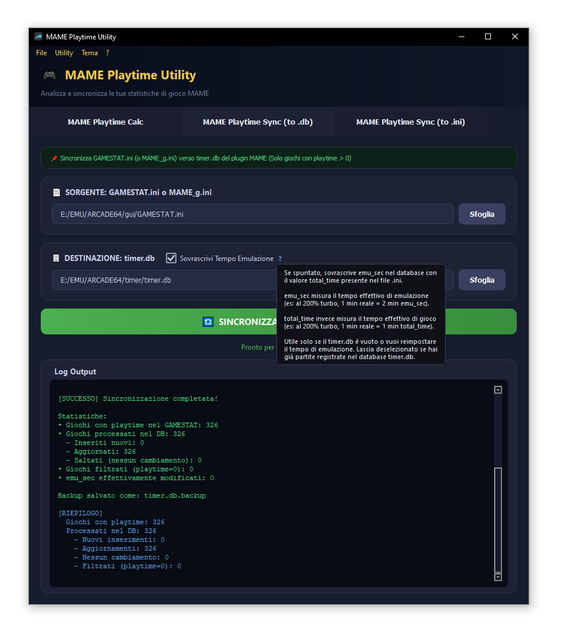The height and width of the screenshot is (640, 574).
Task: Click the '[SUCCESSO] Sincronizzazione completata!' log line
Action: point(138,399)
